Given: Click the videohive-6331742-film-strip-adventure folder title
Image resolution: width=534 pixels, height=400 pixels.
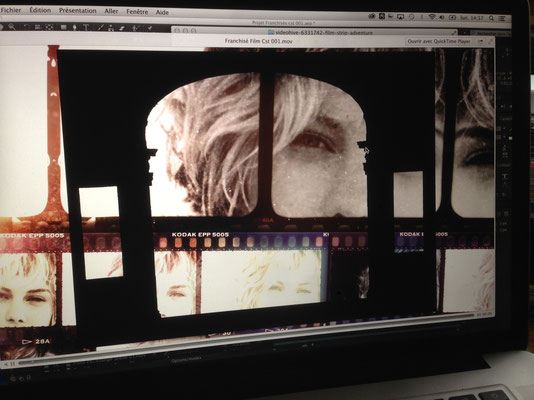Looking at the screenshot, I should click(324, 33).
